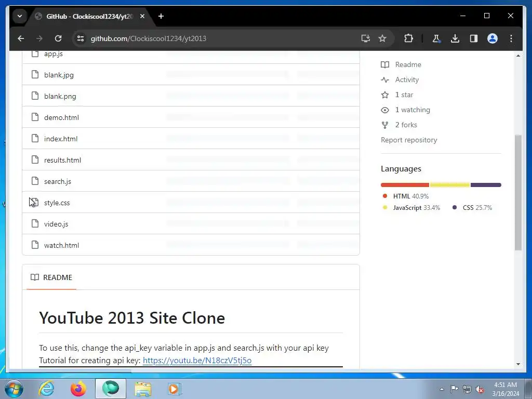
Task: Close the GitHub yt2013 browser tab
Action: click(x=142, y=16)
